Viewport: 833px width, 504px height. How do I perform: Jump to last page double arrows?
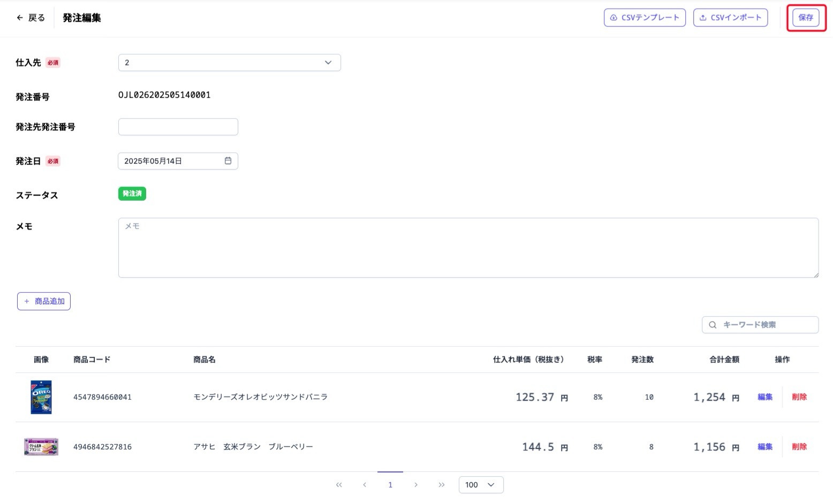tap(442, 485)
